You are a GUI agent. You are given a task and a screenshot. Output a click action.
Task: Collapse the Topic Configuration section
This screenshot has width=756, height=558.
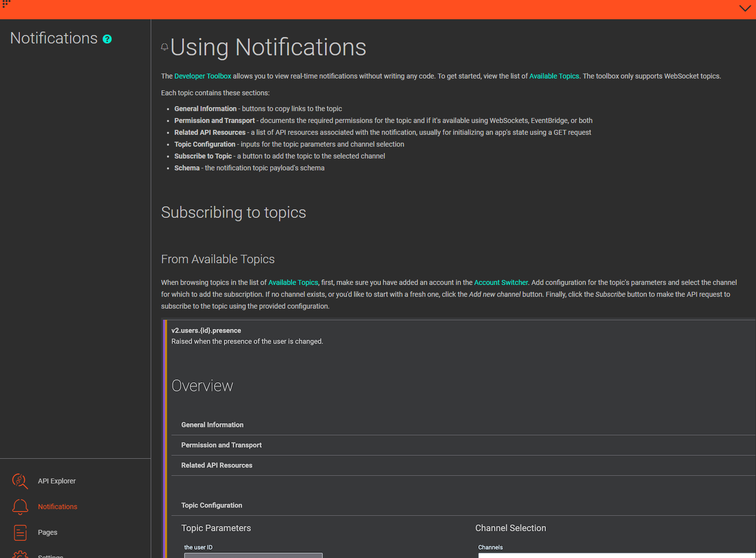pyautogui.click(x=211, y=505)
